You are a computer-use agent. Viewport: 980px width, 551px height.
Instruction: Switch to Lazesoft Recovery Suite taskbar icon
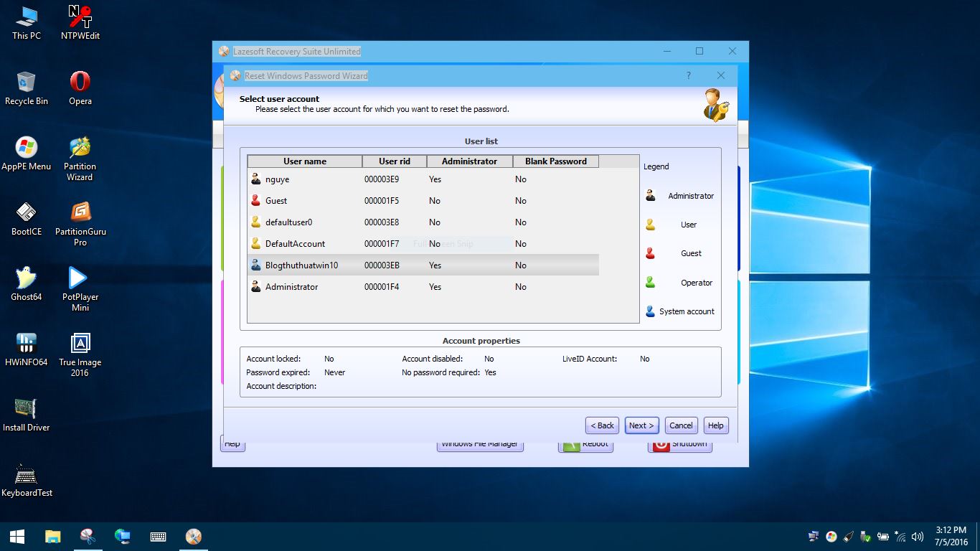193,537
